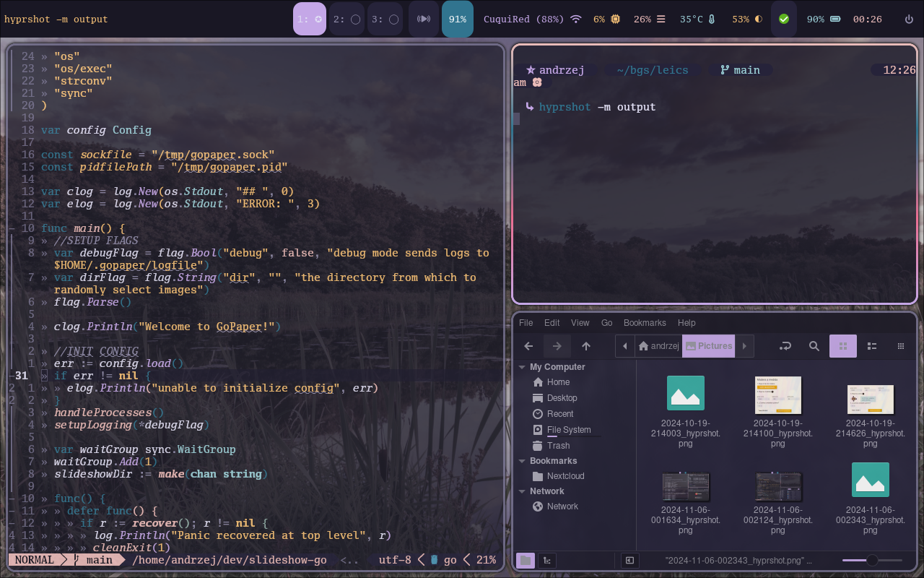Click CuquiRed wifi network indicator

pyautogui.click(x=532, y=19)
